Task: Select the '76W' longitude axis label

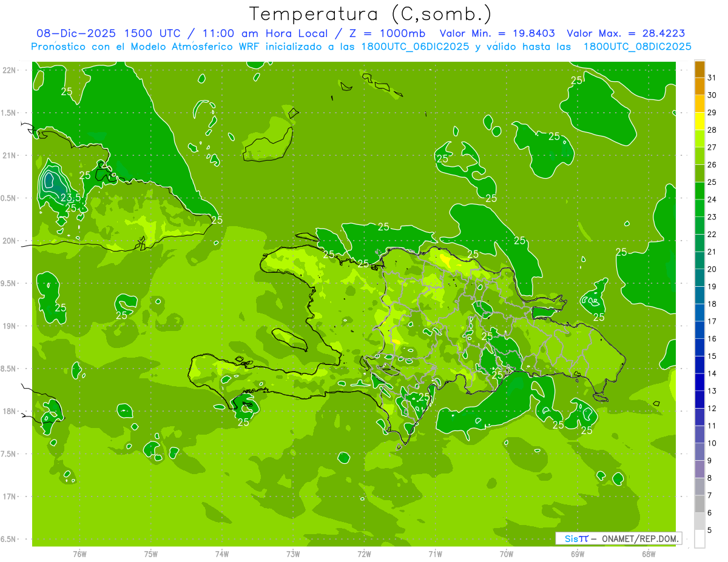Action: pyautogui.click(x=79, y=554)
